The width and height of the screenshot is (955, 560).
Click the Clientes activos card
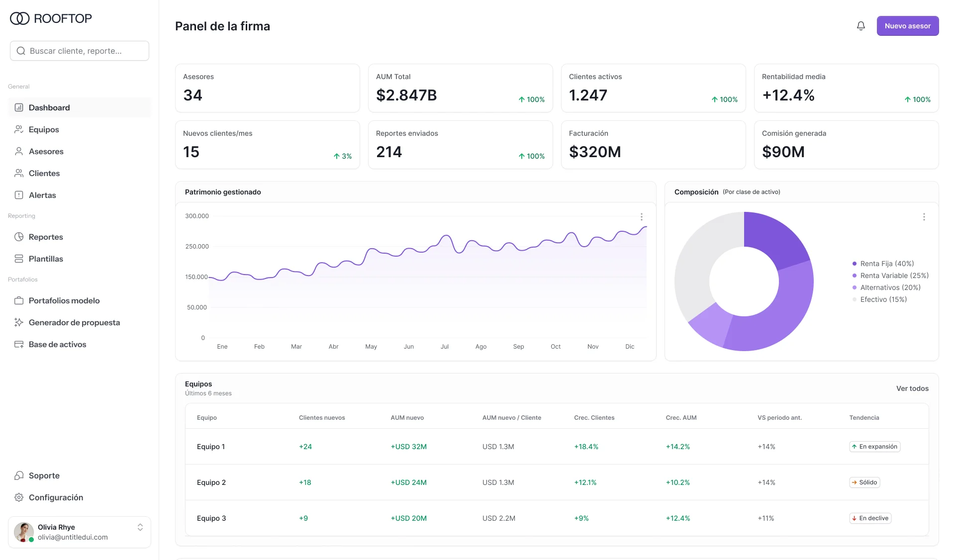654,88
